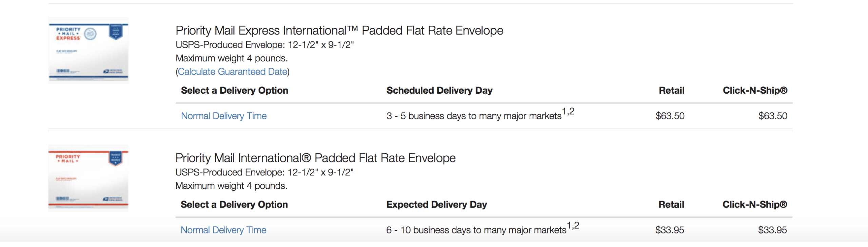
Task: Click the first Select a Delivery Option header
Action: (x=235, y=91)
